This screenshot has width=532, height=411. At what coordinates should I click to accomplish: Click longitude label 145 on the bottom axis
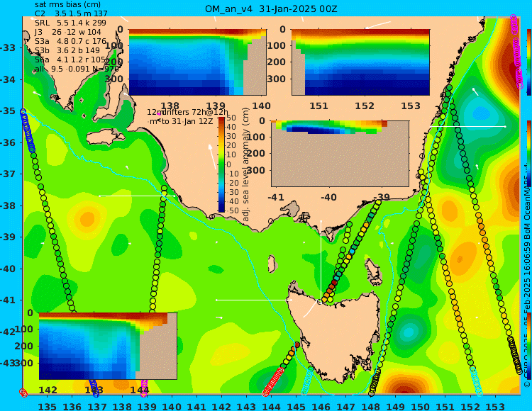coord(297,406)
